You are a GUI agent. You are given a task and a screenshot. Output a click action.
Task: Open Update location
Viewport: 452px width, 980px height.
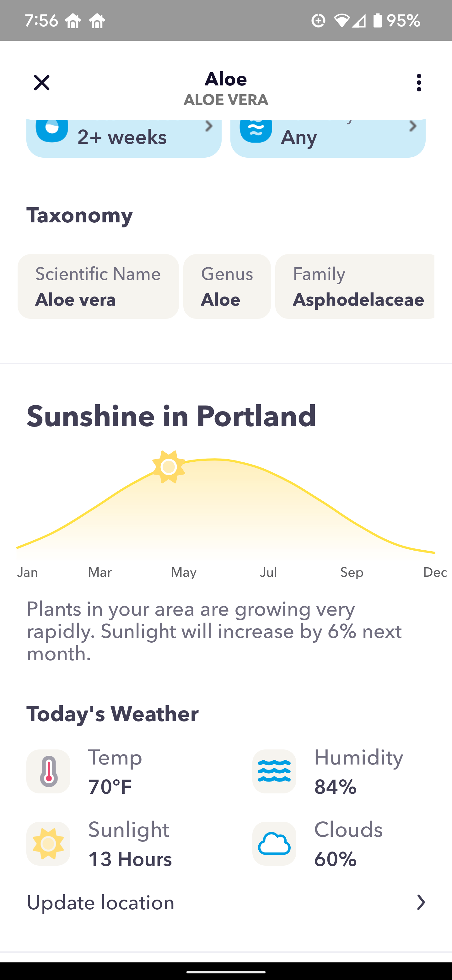[100, 902]
